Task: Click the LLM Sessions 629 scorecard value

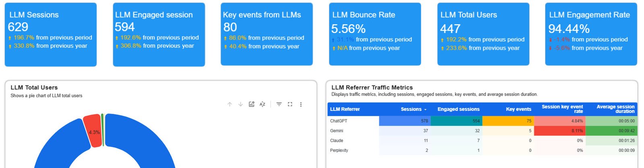Action: (18, 27)
